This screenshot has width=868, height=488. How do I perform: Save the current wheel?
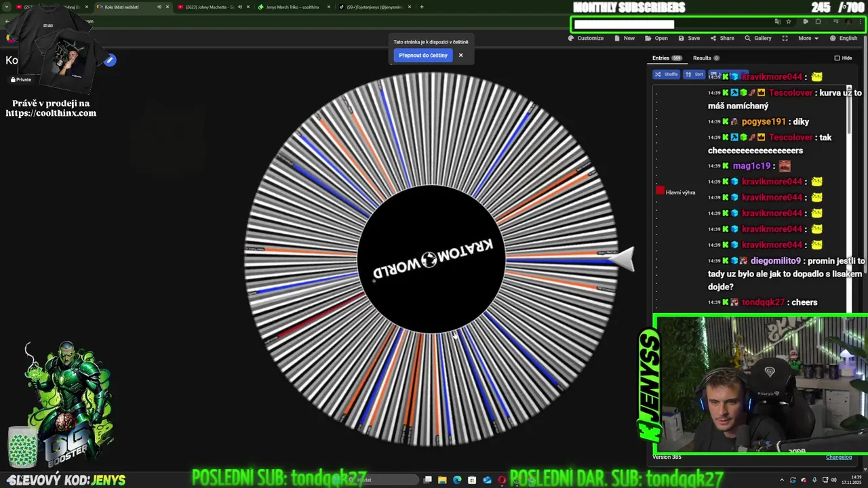click(x=689, y=38)
